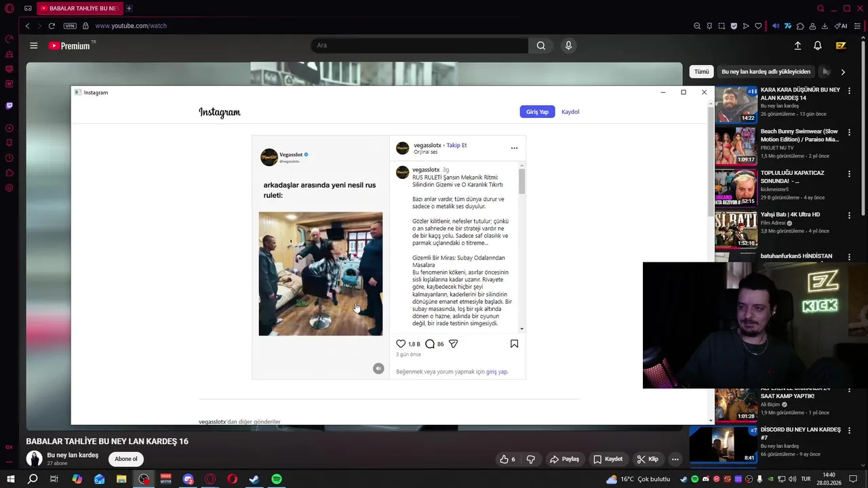Click Klip button under video
This screenshot has width=868, height=488.
coord(648,459)
